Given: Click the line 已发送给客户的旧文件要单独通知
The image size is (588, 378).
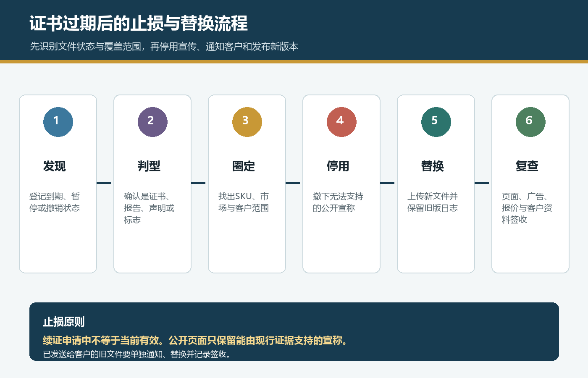Looking at the screenshot, I should point(137,354).
